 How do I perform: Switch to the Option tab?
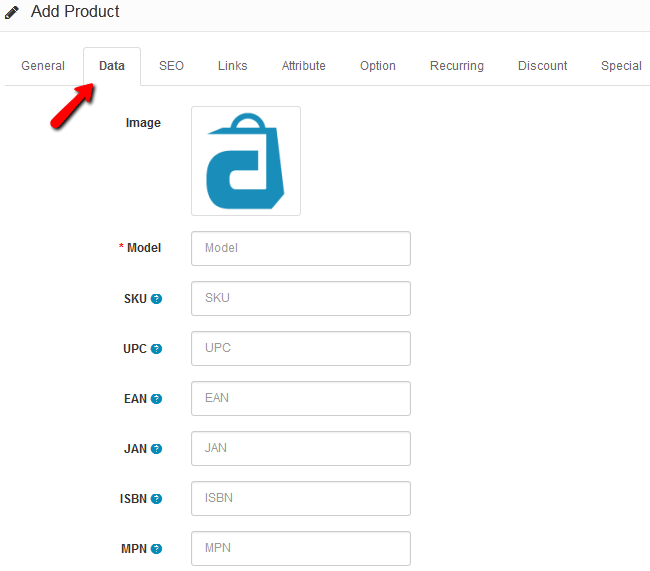point(378,66)
